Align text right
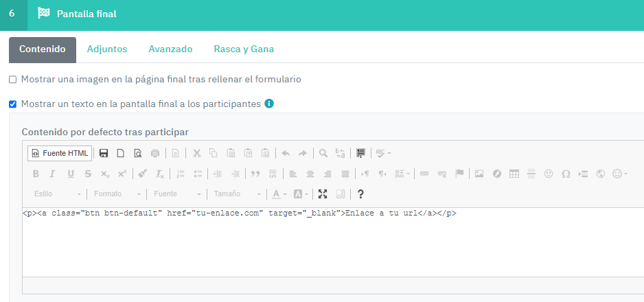 (327, 174)
